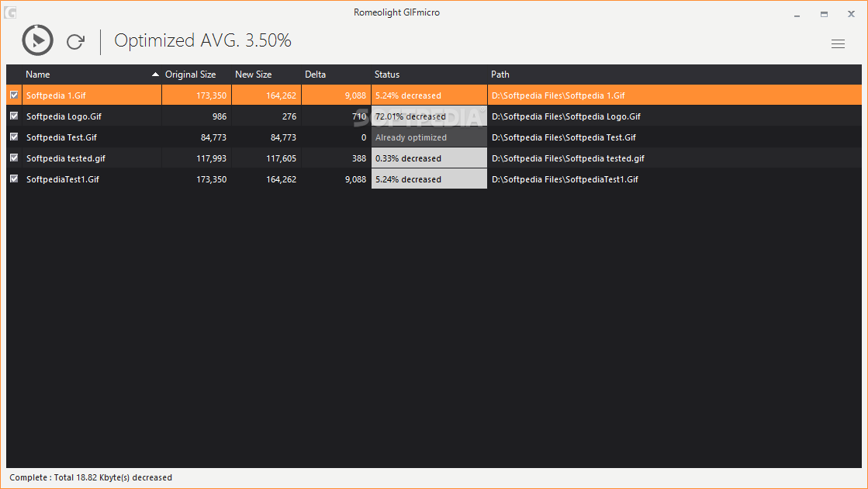Toggle the Softpedia tested.gif checkbox
Image resolution: width=868 pixels, height=489 pixels.
pos(14,158)
